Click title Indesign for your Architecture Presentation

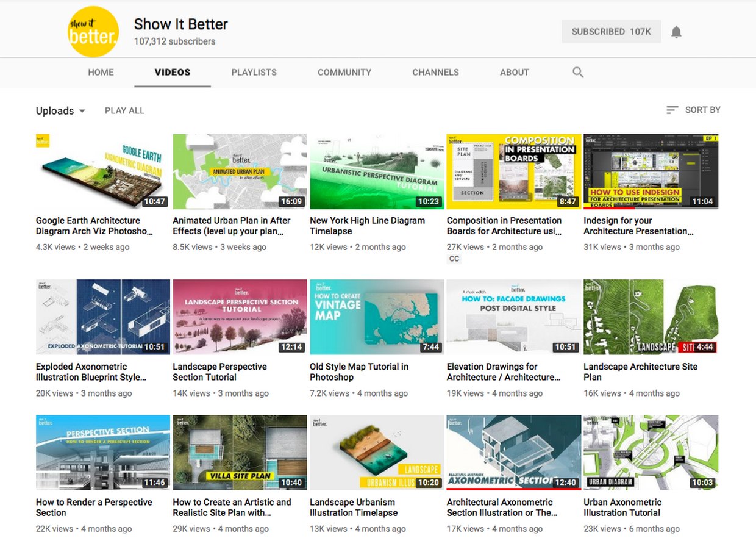tap(638, 226)
